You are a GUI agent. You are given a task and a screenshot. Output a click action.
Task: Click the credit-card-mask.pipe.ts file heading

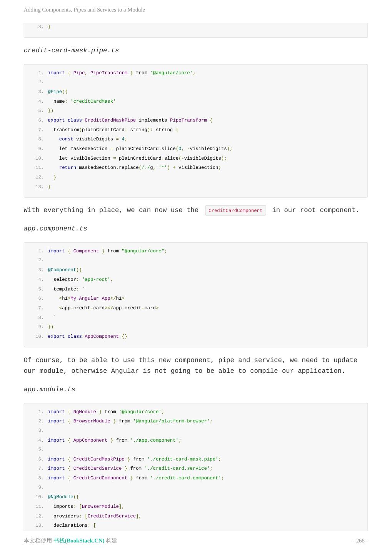tap(71, 50)
